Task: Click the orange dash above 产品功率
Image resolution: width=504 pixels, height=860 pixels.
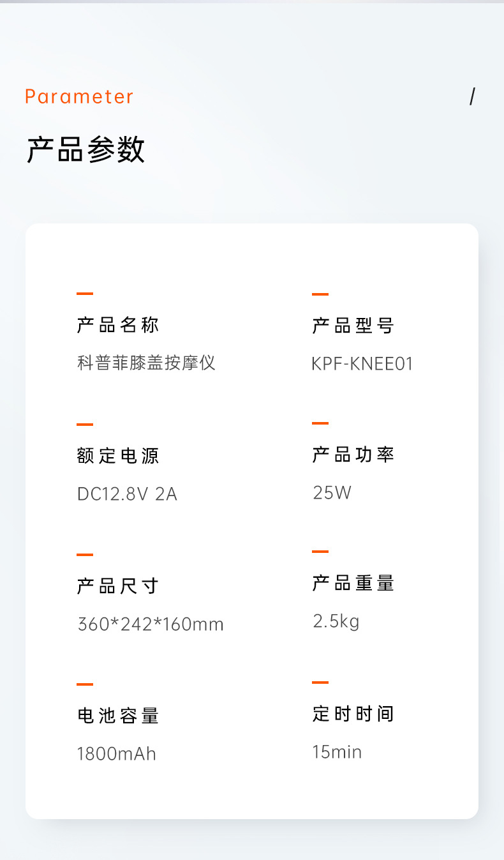Action: pyautogui.click(x=320, y=423)
